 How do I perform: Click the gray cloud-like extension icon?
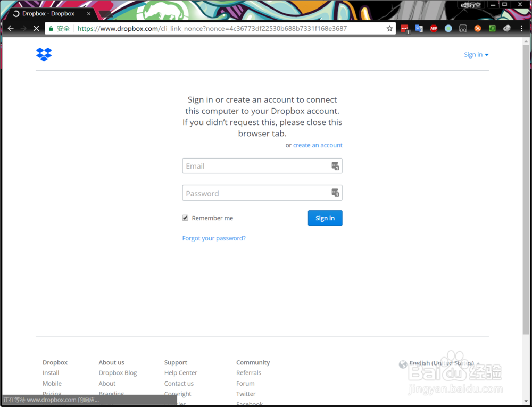click(507, 29)
